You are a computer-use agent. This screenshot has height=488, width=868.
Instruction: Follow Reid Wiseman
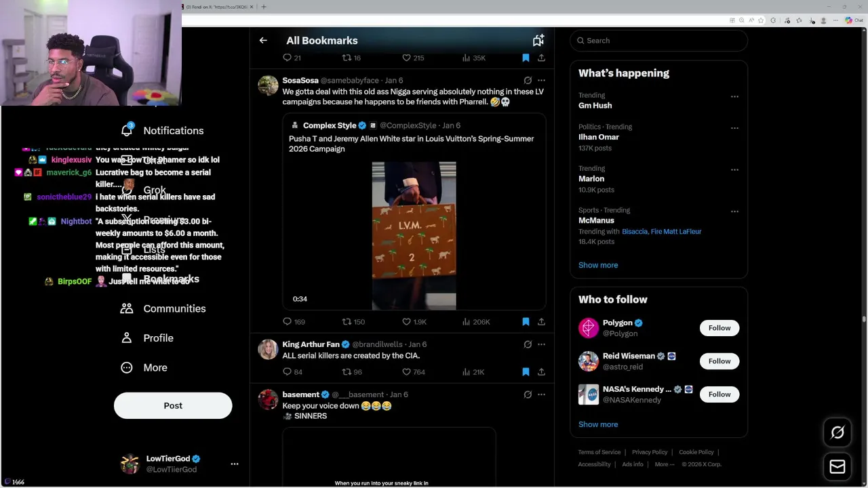point(719,361)
